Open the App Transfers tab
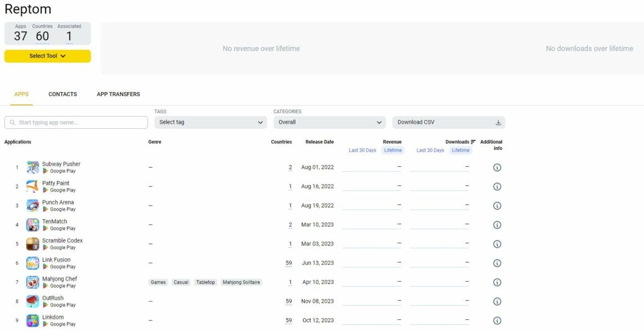The width and height of the screenshot is (644, 331). pyautogui.click(x=118, y=94)
